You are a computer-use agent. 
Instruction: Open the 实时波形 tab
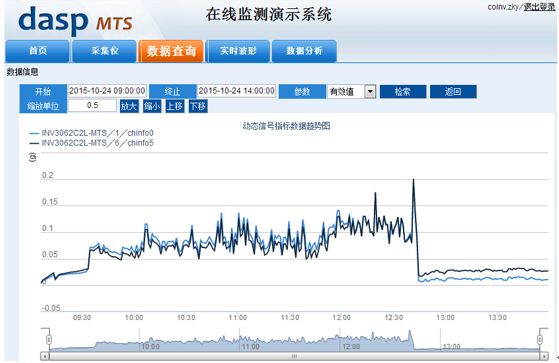(x=238, y=51)
